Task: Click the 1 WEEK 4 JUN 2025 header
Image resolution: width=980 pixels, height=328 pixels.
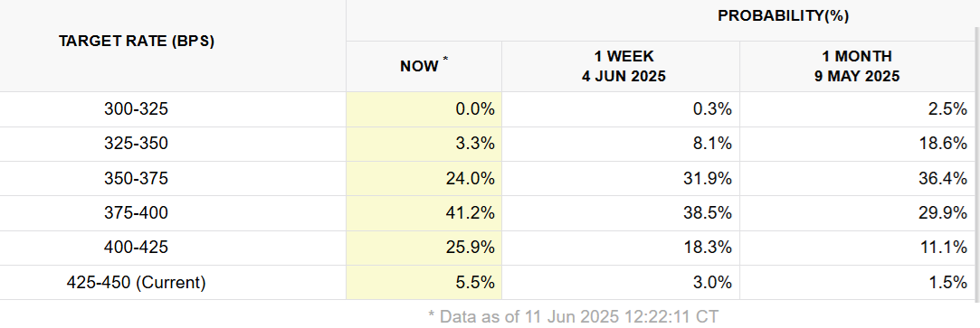Action: tap(621, 66)
